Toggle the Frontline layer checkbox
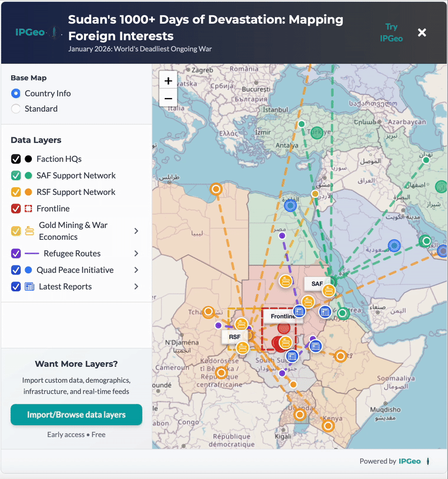This screenshot has width=448, height=479. (16, 208)
